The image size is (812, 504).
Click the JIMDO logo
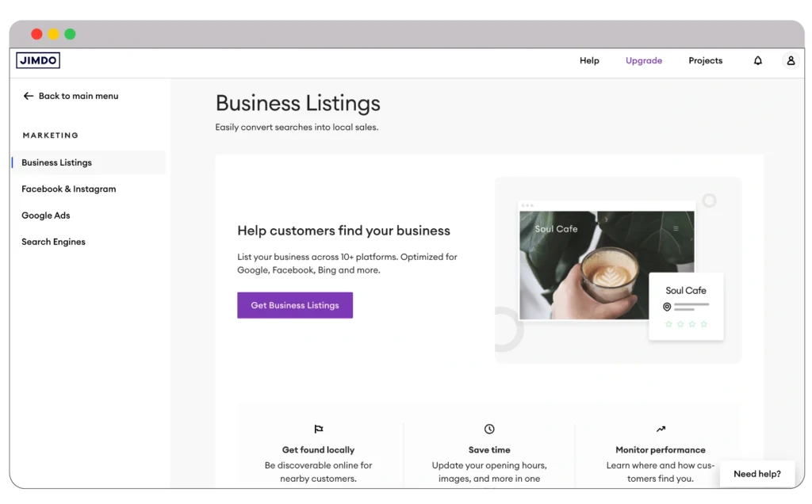coord(38,61)
